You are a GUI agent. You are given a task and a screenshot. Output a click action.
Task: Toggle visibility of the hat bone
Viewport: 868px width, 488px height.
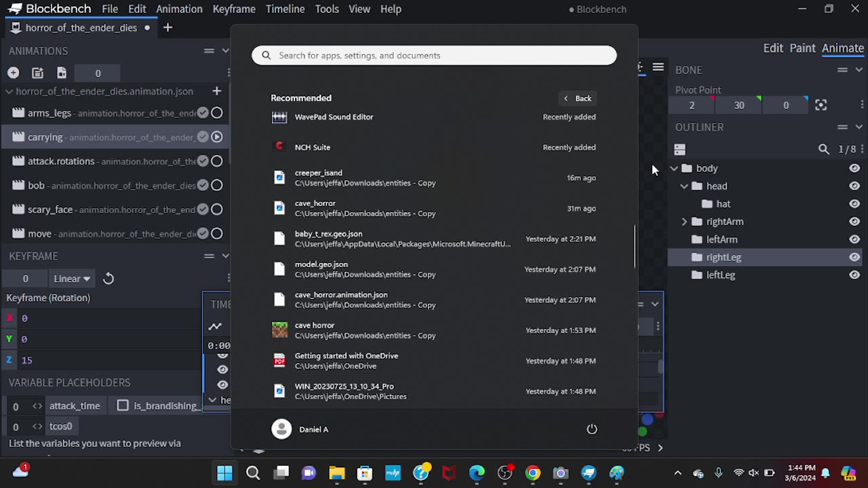854,203
